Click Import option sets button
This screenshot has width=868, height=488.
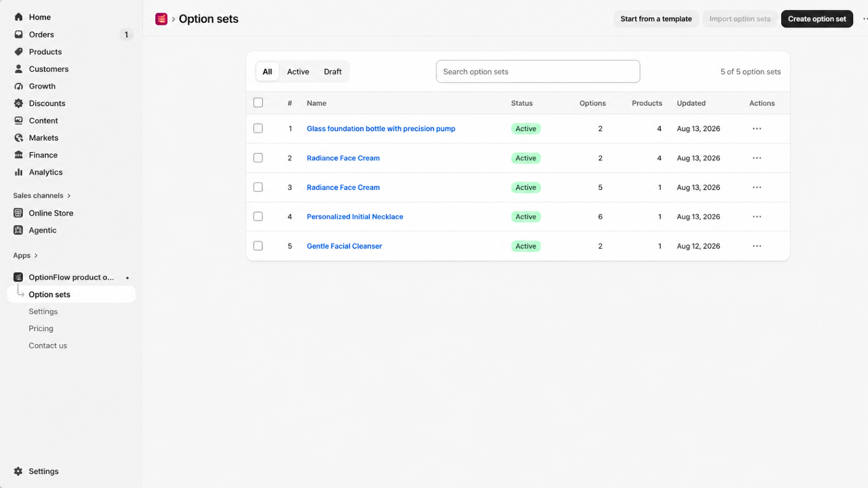pos(740,19)
